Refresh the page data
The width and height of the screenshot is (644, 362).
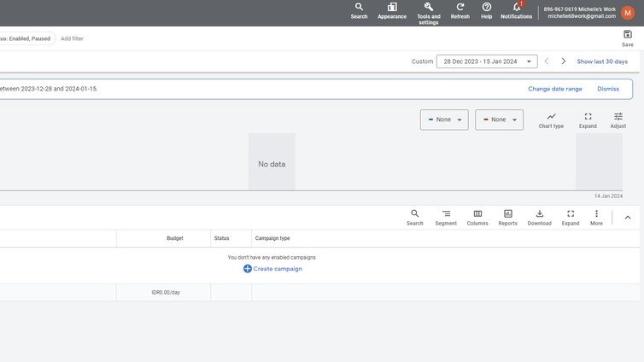(x=460, y=11)
